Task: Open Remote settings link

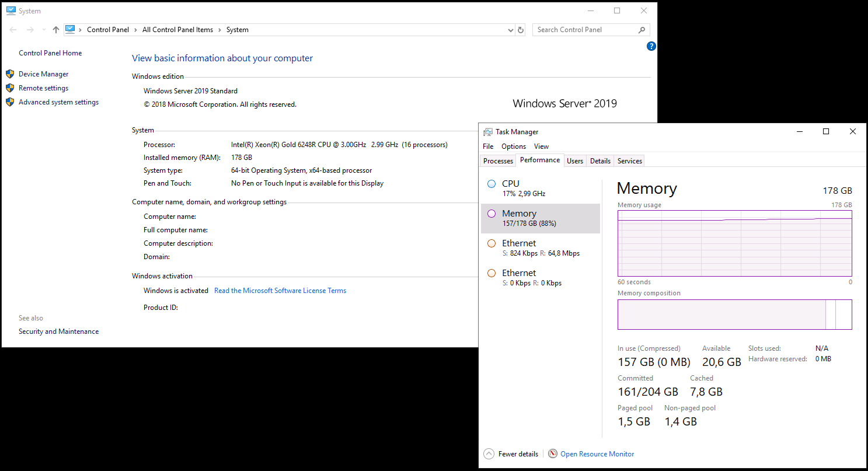Action: click(x=43, y=88)
